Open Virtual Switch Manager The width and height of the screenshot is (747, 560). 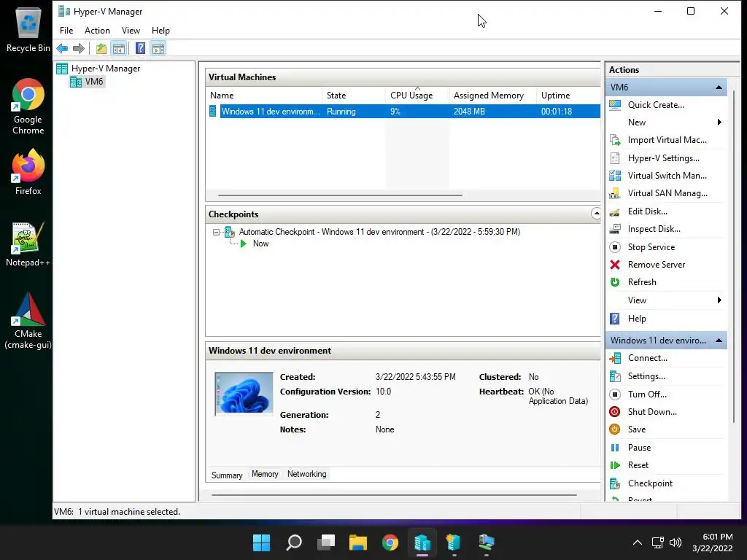(x=667, y=176)
